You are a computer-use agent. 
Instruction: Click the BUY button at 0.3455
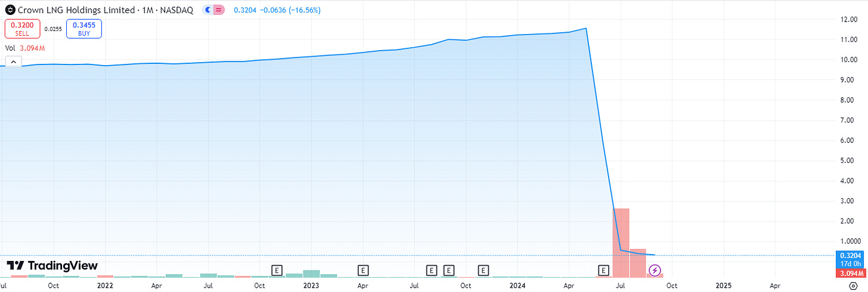click(83, 29)
